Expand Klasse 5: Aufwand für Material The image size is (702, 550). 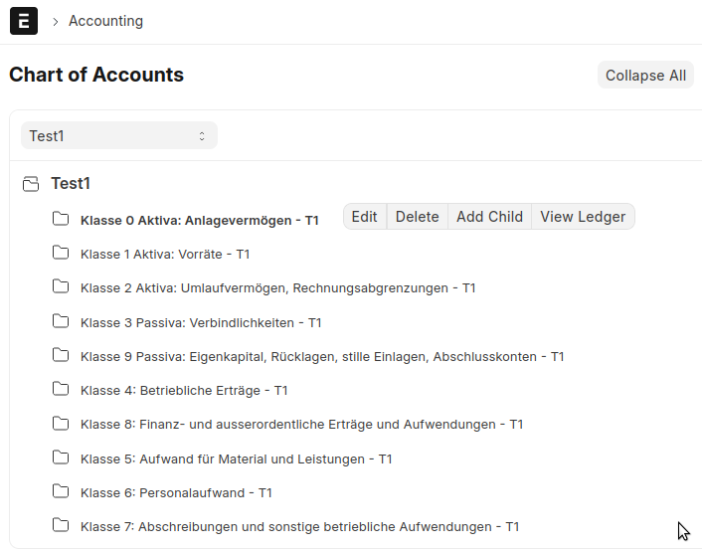pyautogui.click(x=236, y=458)
